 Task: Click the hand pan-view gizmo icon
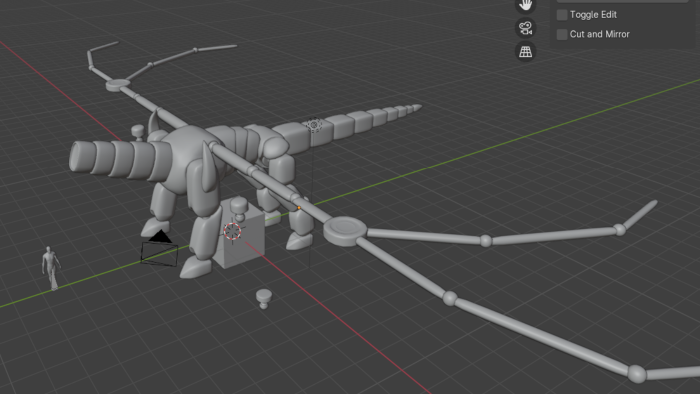(525, 5)
